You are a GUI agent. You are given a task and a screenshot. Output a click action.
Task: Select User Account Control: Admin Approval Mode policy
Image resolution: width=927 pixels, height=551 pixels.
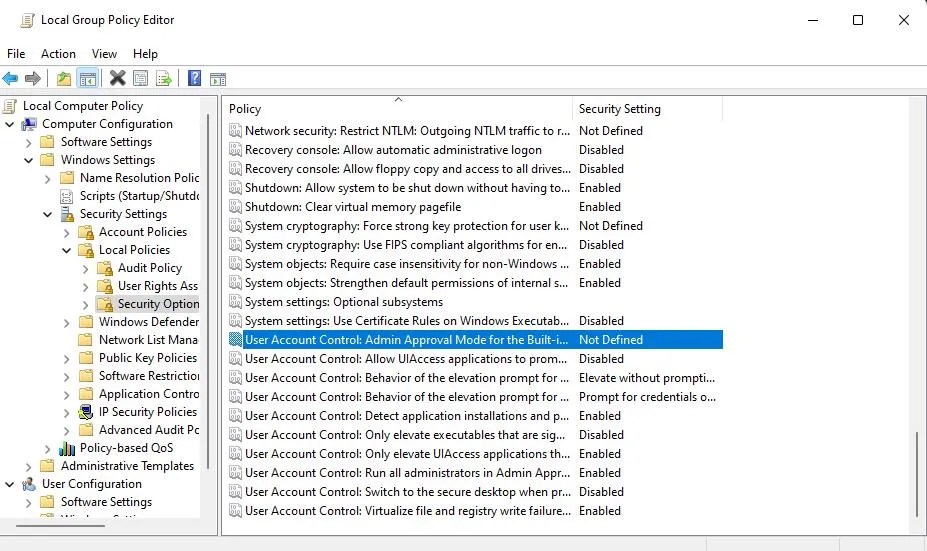tap(475, 340)
